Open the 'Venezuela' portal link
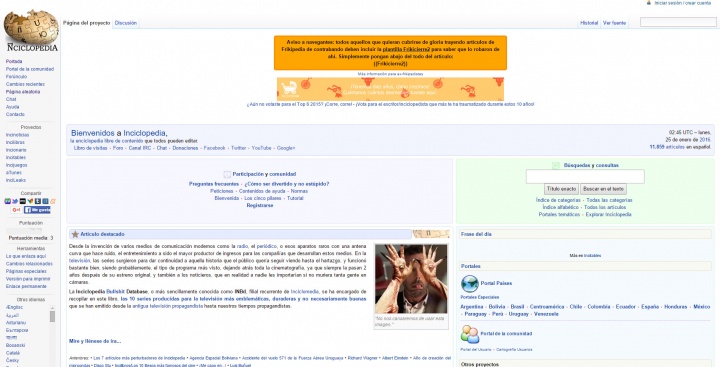 [546, 314]
